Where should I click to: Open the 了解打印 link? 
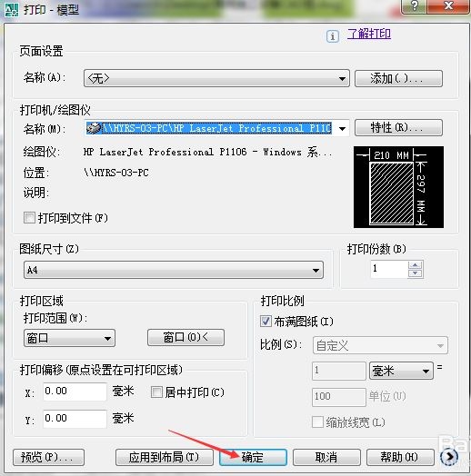pyautogui.click(x=369, y=34)
